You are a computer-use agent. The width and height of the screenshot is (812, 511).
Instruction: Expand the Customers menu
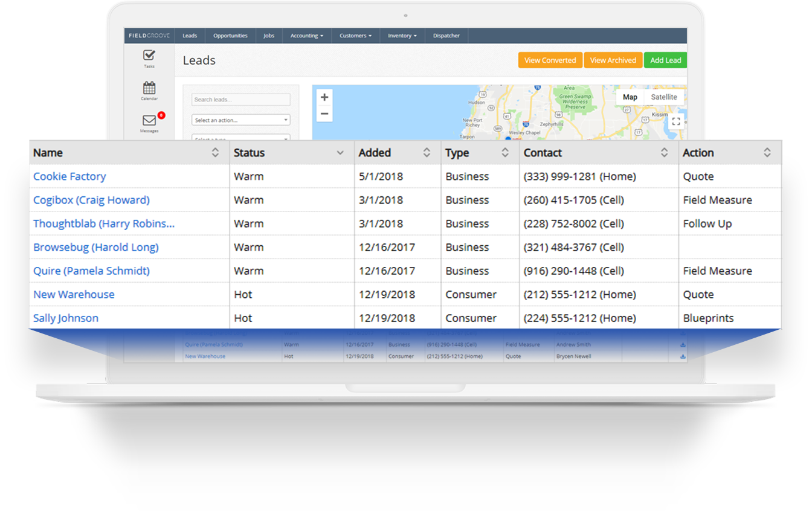[355, 36]
